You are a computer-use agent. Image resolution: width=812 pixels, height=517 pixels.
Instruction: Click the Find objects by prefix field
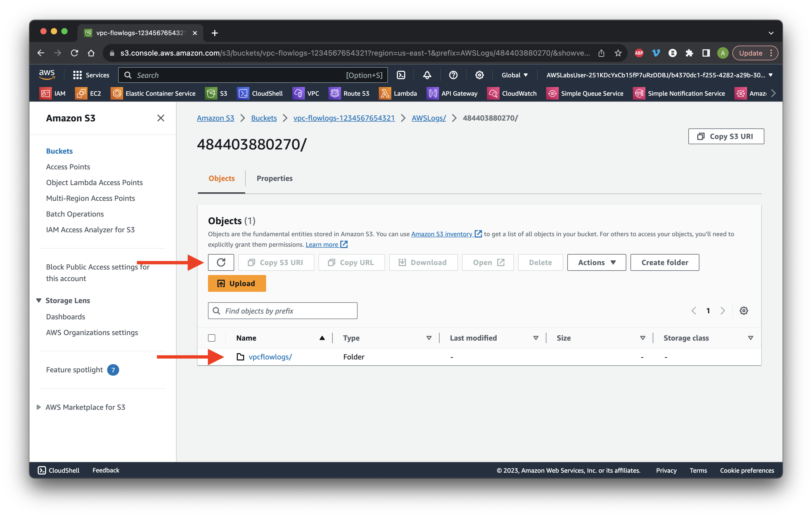click(282, 310)
